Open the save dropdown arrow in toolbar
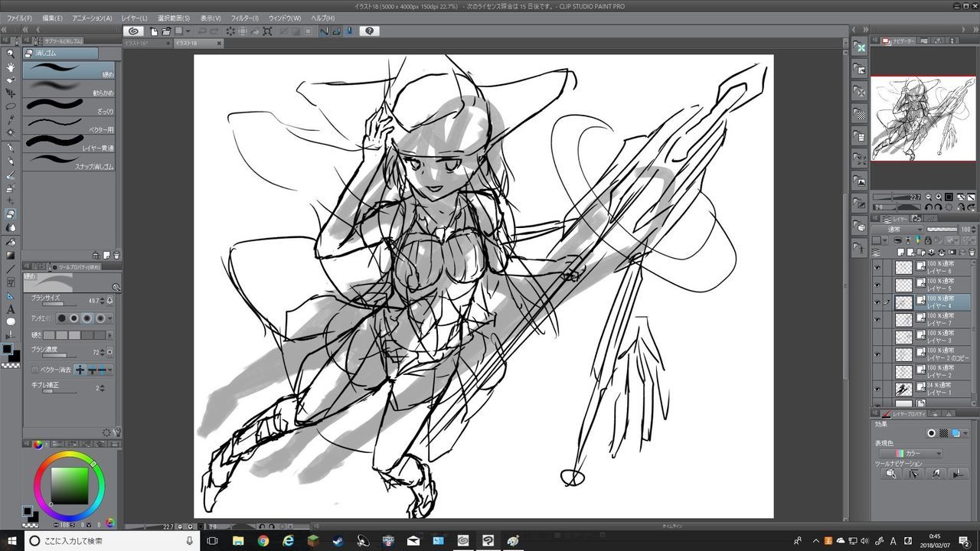This screenshot has width=980, height=551. click(x=188, y=31)
